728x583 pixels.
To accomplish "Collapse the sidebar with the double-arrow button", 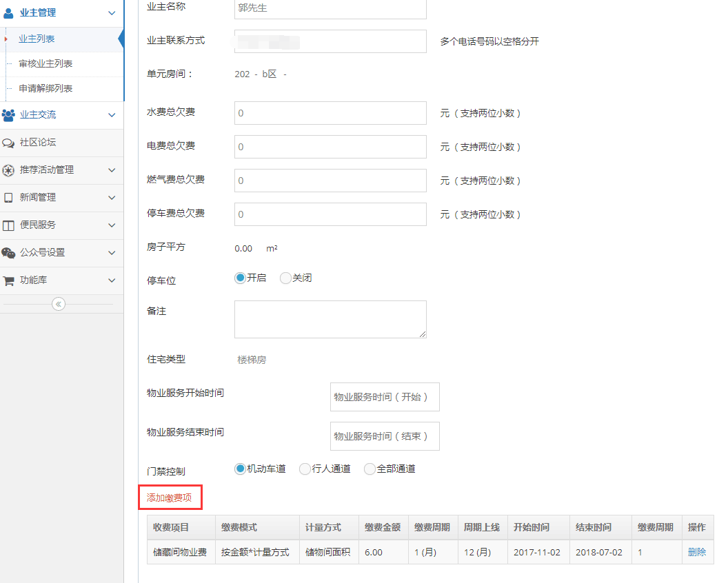I will tap(59, 304).
